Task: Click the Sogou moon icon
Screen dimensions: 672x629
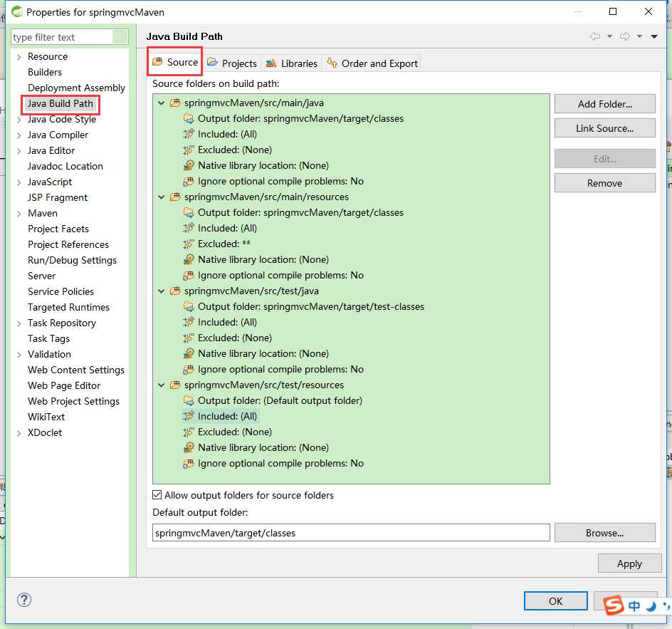Action: [651, 605]
